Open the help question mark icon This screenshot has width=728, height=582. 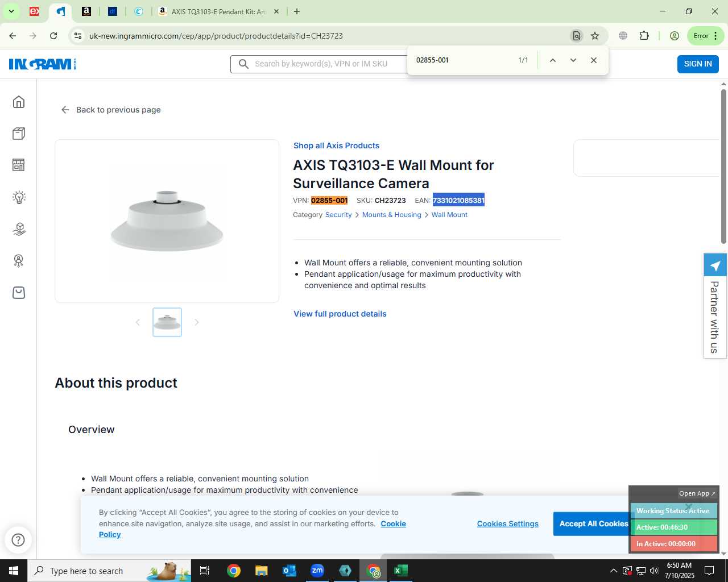pos(18,540)
